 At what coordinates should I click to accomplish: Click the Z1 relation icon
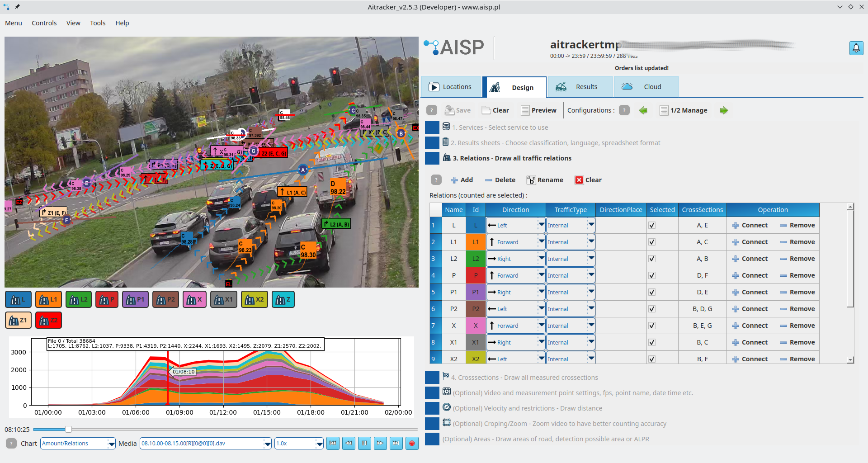18,320
